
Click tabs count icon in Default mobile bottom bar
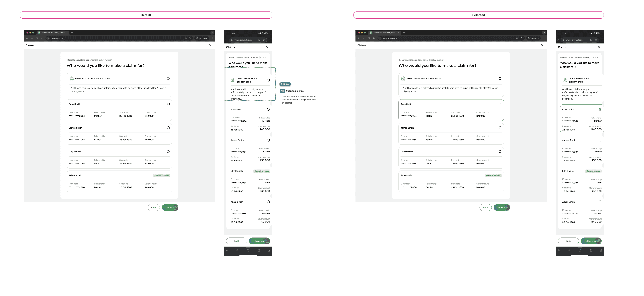point(269,250)
